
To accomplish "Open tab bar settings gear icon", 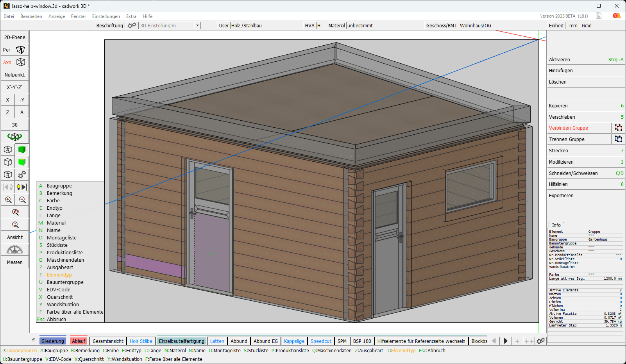I will (540, 341).
